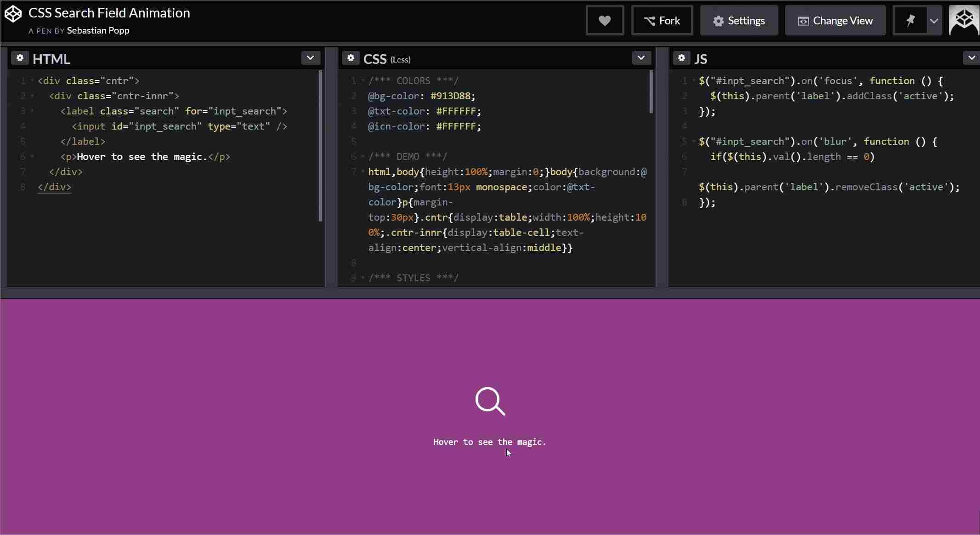Collapse the HTML panel with its chevron
The height and width of the screenshot is (535, 980).
[x=310, y=58]
